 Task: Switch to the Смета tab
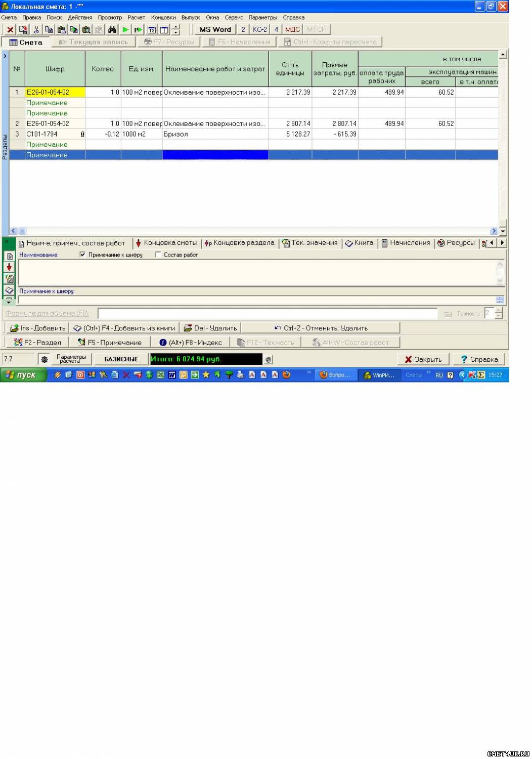[x=26, y=42]
